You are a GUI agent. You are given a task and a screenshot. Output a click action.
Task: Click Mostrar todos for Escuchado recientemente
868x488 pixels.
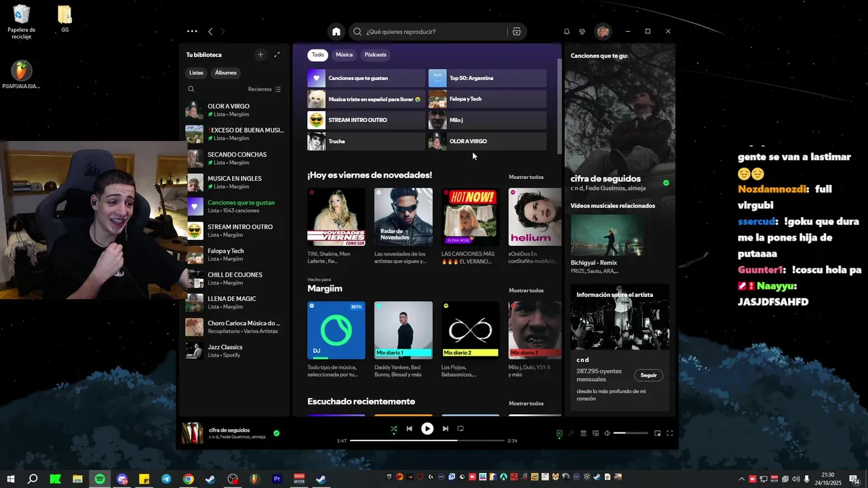tap(526, 403)
